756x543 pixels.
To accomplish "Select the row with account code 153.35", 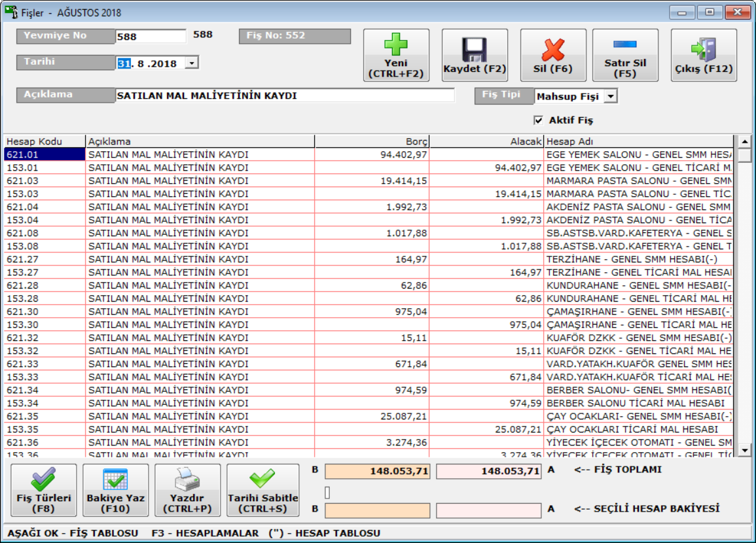I will coord(45,430).
